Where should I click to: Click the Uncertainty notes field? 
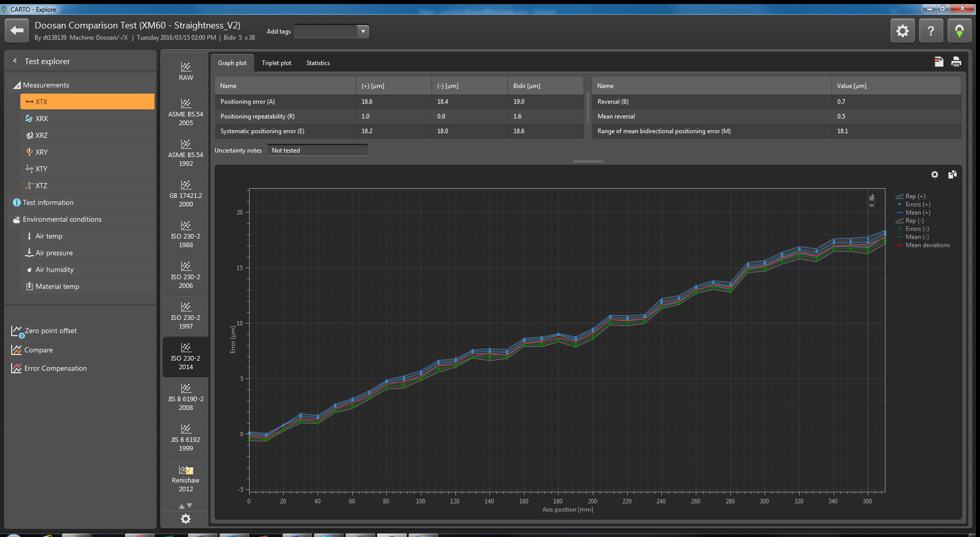317,151
